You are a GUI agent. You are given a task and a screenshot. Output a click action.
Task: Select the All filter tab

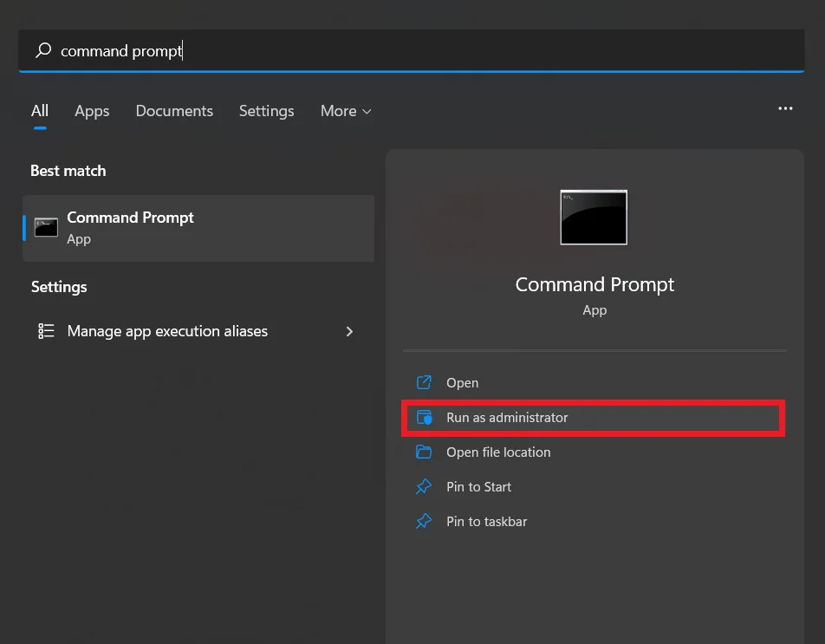click(40, 111)
